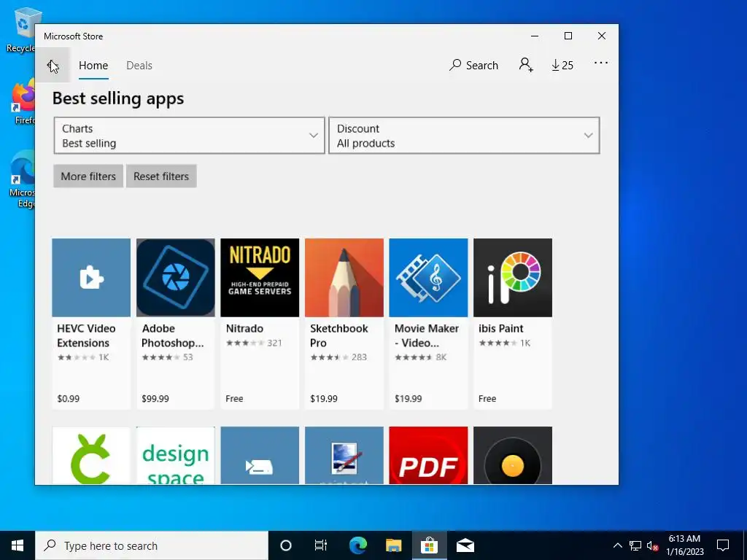747x560 pixels.
Task: Click the back arrow in Microsoft Store
Action: [53, 65]
